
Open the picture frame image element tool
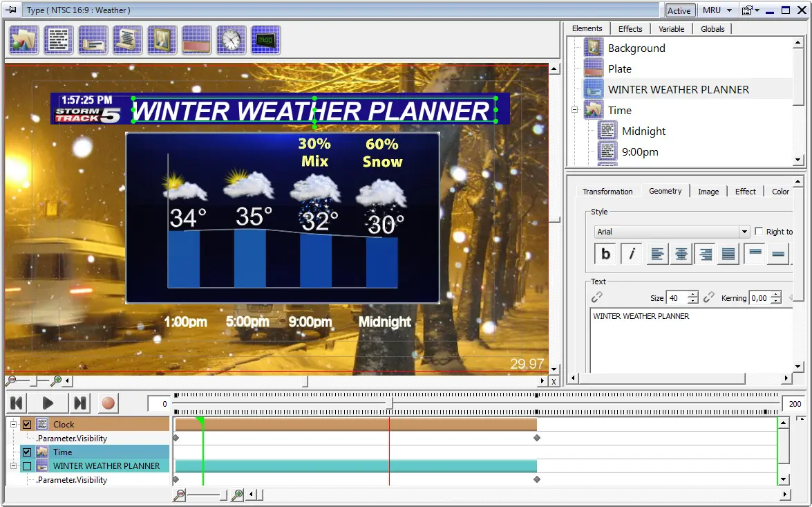(x=162, y=39)
